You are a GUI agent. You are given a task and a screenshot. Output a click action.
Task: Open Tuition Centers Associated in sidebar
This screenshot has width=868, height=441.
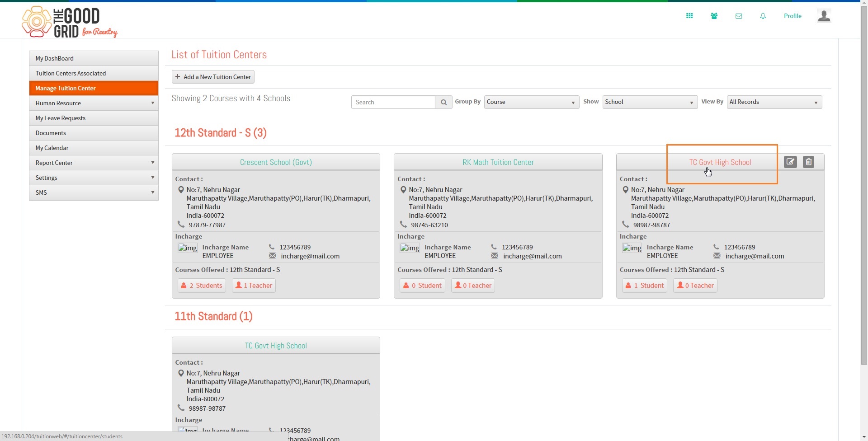(x=94, y=73)
